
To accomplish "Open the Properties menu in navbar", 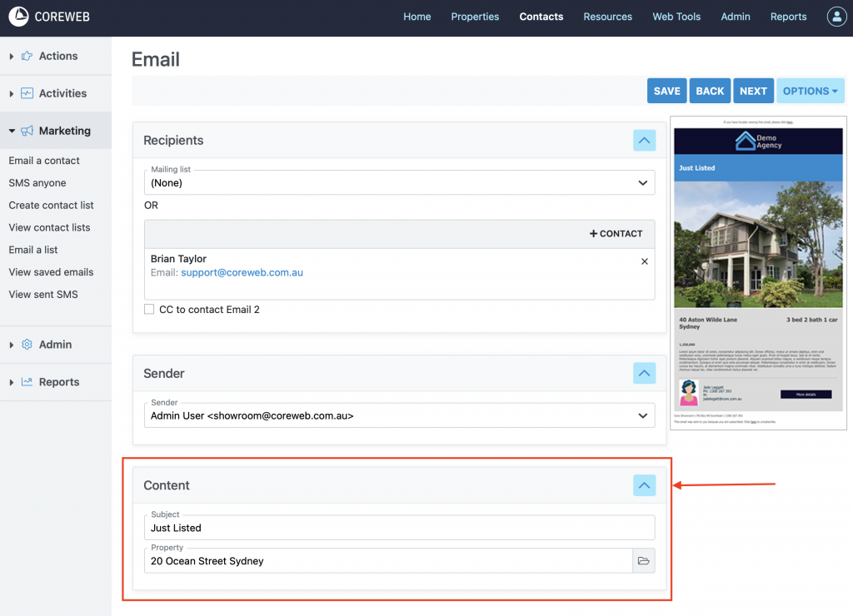I will [x=475, y=17].
